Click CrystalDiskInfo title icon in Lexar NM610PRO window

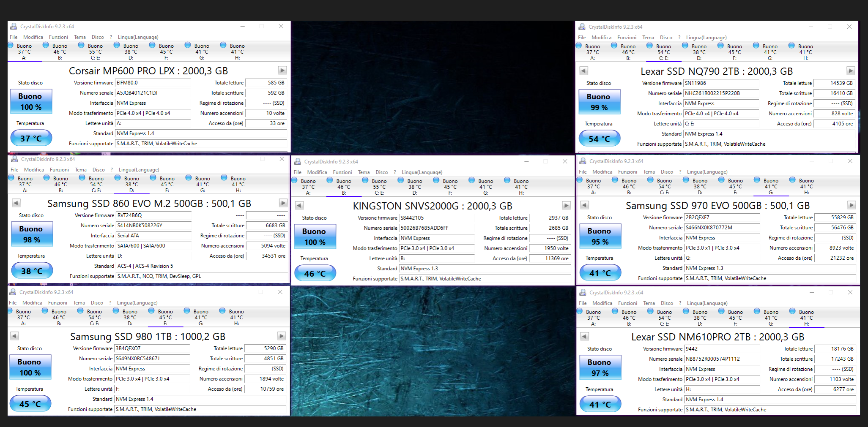[583, 292]
